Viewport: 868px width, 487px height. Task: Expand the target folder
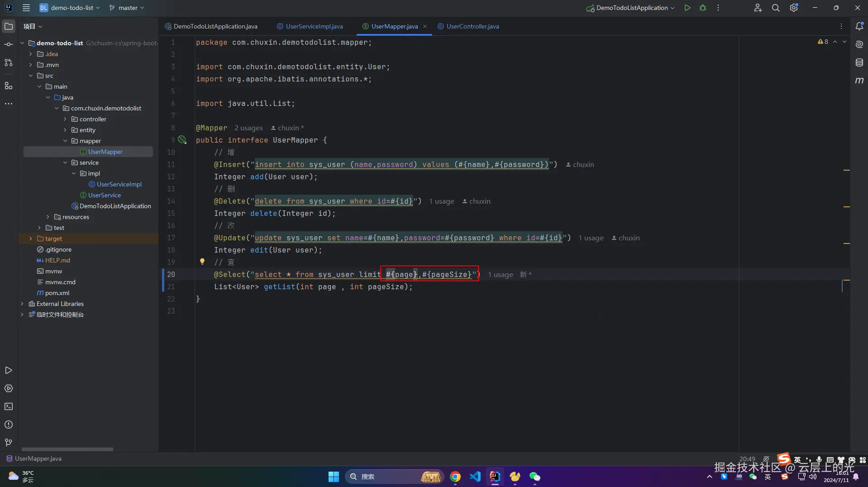coord(30,239)
